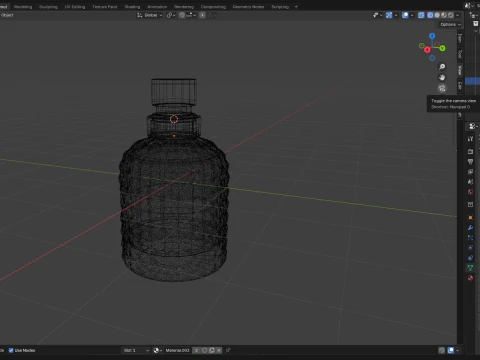
Task: Switch to the Texture Paint workspace
Action: click(105, 7)
